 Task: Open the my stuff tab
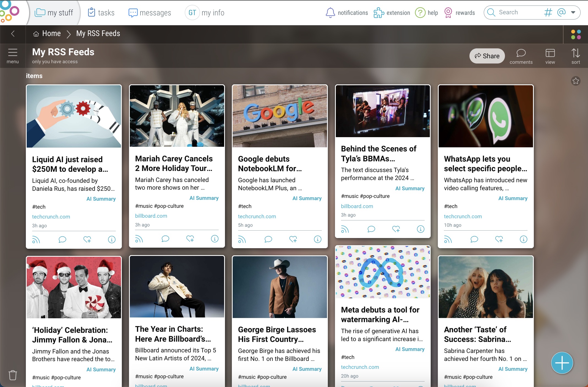pos(54,13)
